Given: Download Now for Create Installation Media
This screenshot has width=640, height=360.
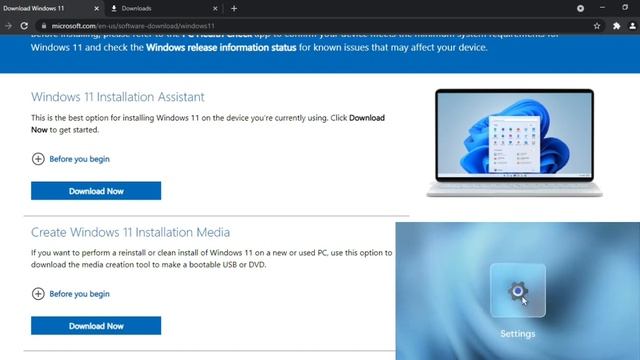Looking at the screenshot, I should coord(96,325).
